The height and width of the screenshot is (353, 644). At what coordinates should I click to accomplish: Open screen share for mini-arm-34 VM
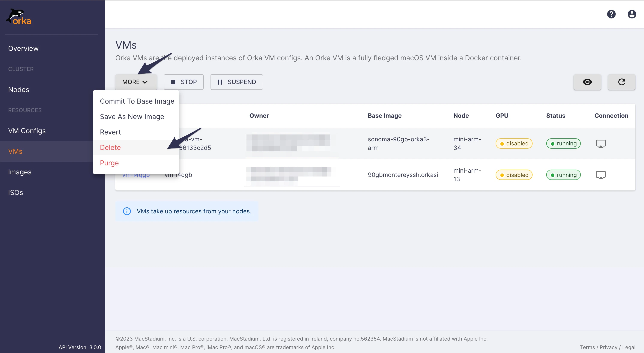pos(600,144)
